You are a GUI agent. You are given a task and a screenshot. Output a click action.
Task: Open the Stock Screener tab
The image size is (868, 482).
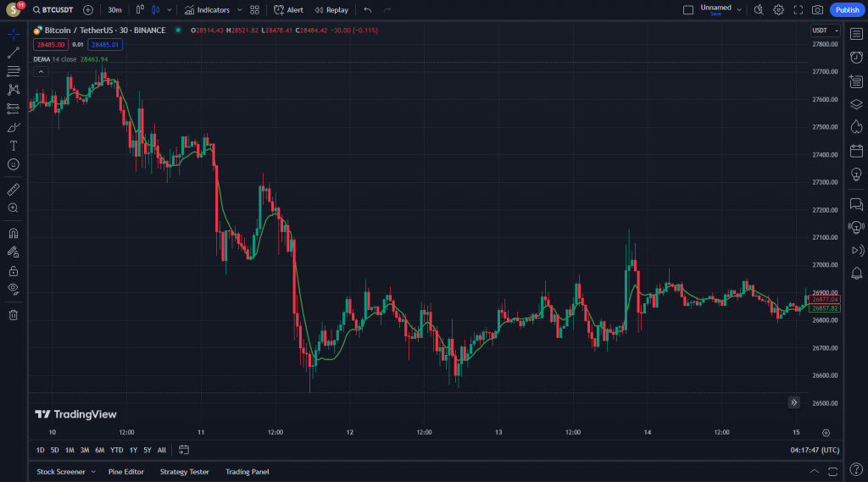[61, 472]
